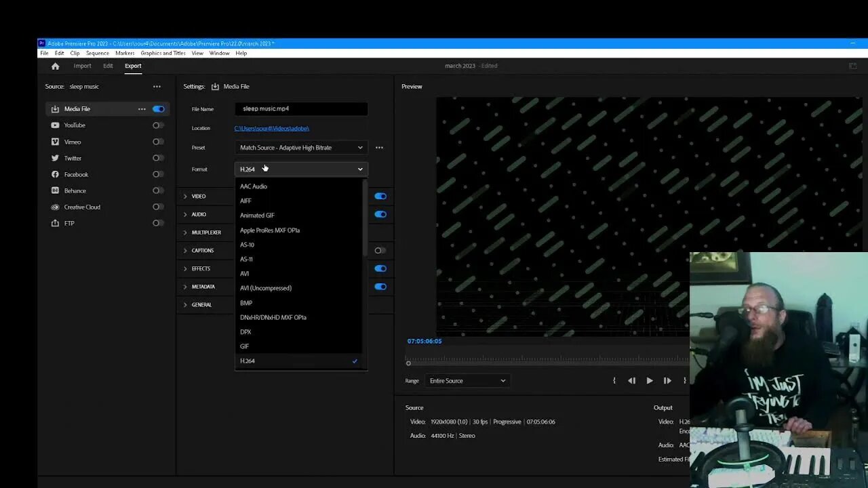
Task: Choose AAC Audio from format list
Action: (x=298, y=186)
